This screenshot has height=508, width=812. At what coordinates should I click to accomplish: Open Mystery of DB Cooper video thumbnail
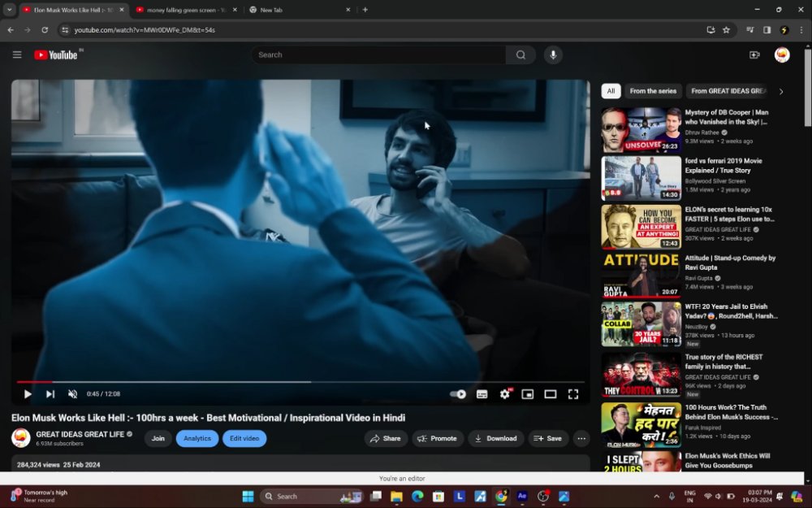click(641, 129)
